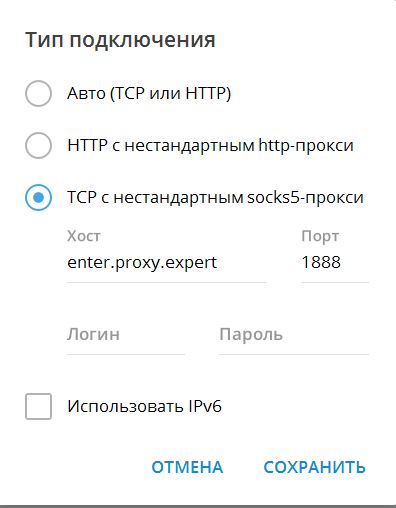The width and height of the screenshot is (396, 508).
Task: Click the "Порт" field caption
Action: (320, 236)
